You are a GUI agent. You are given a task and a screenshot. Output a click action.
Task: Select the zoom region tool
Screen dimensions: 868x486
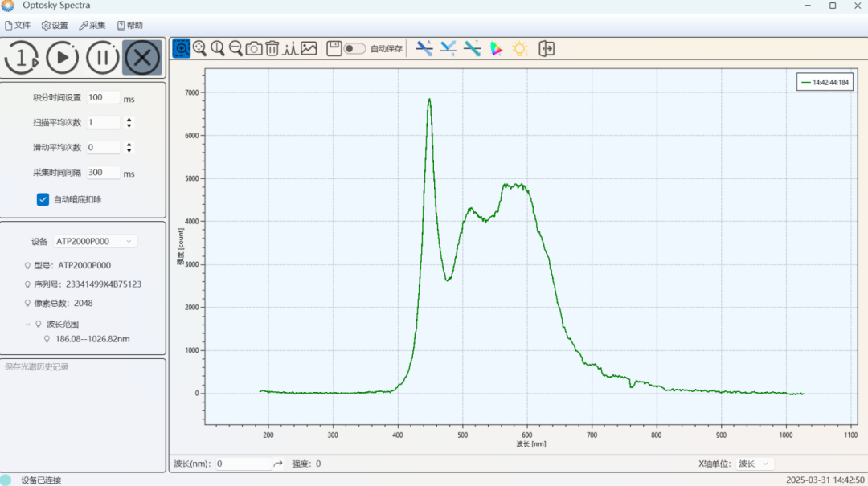click(x=182, y=48)
